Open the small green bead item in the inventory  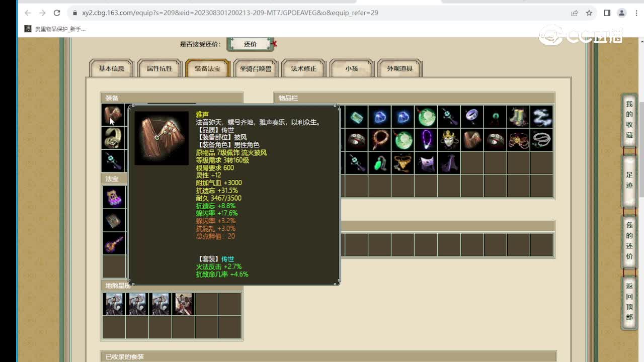496,117
